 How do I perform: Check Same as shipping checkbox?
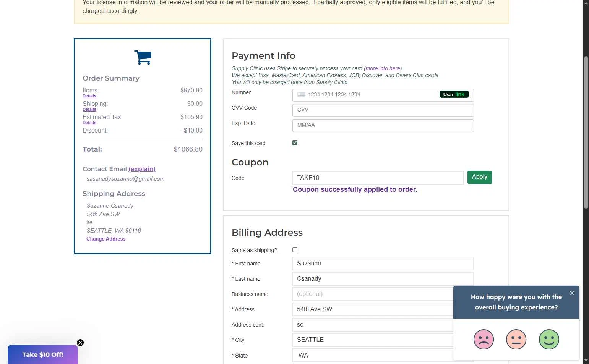(295, 249)
